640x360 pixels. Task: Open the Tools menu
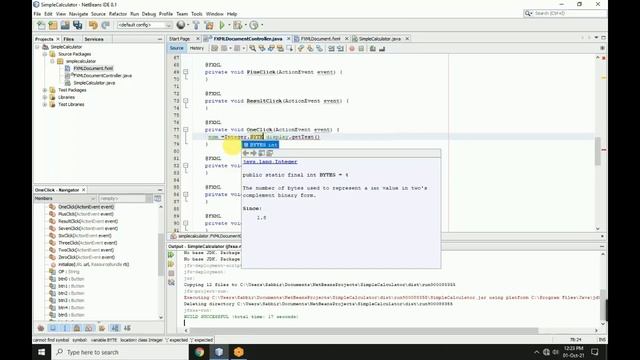point(197,14)
